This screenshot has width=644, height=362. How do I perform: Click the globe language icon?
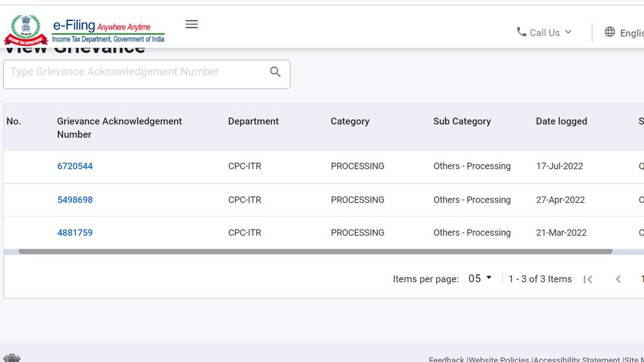coord(610,32)
